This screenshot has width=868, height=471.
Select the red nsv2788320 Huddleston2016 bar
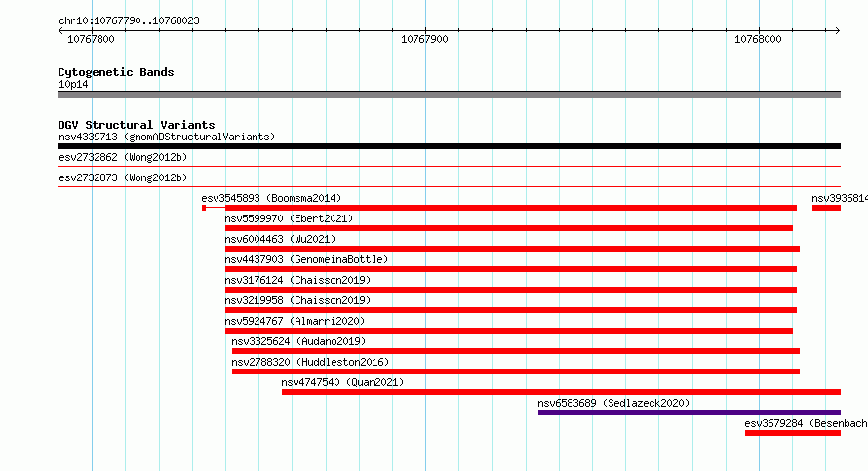click(x=516, y=372)
